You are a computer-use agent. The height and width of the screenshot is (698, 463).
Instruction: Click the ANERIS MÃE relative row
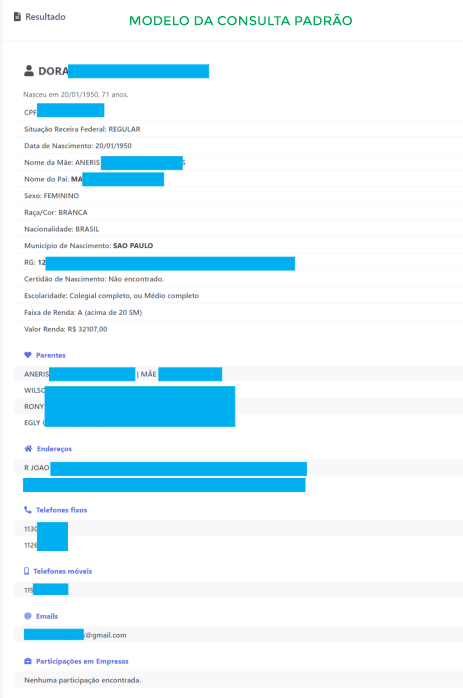(x=239, y=374)
